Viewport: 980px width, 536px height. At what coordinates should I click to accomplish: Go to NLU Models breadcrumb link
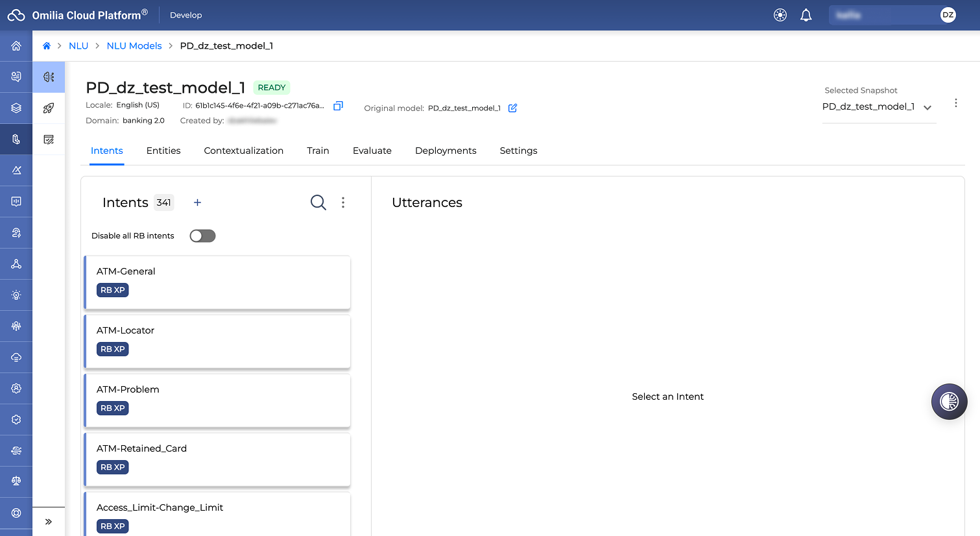pos(134,46)
